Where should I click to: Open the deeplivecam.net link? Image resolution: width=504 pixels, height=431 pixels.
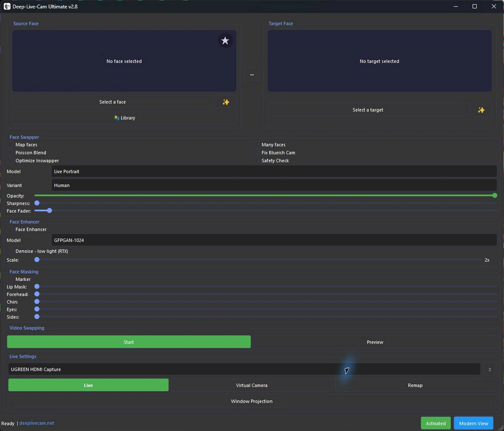coord(37,423)
